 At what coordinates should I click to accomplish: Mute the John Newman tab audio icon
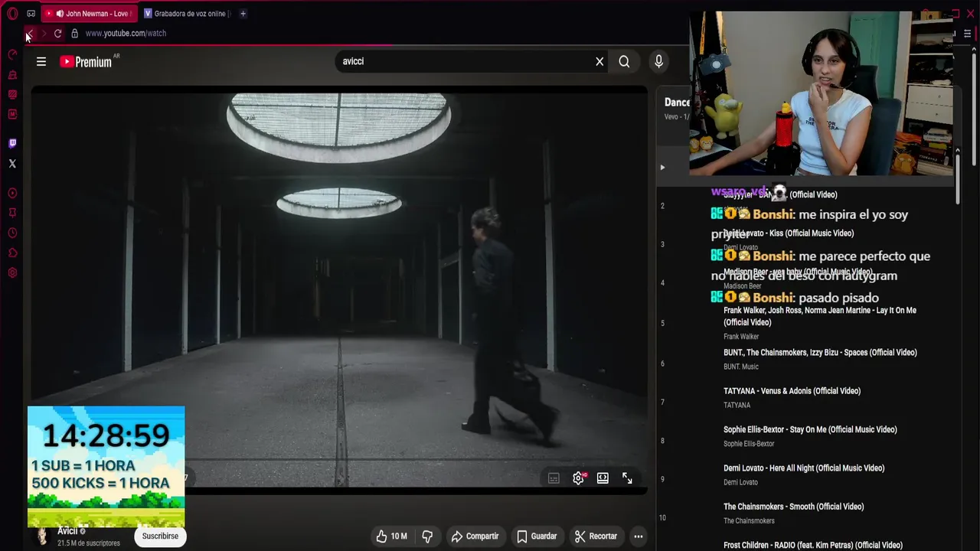60,14
